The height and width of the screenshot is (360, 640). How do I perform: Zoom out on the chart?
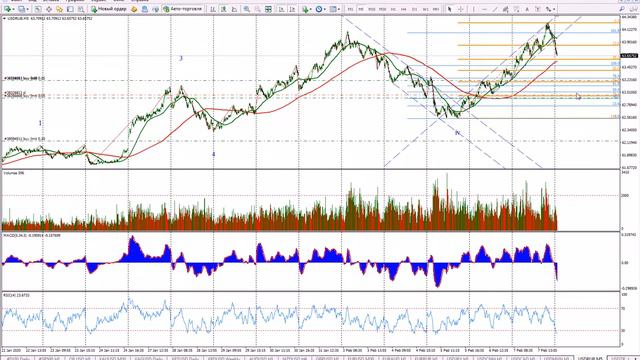pos(258,9)
